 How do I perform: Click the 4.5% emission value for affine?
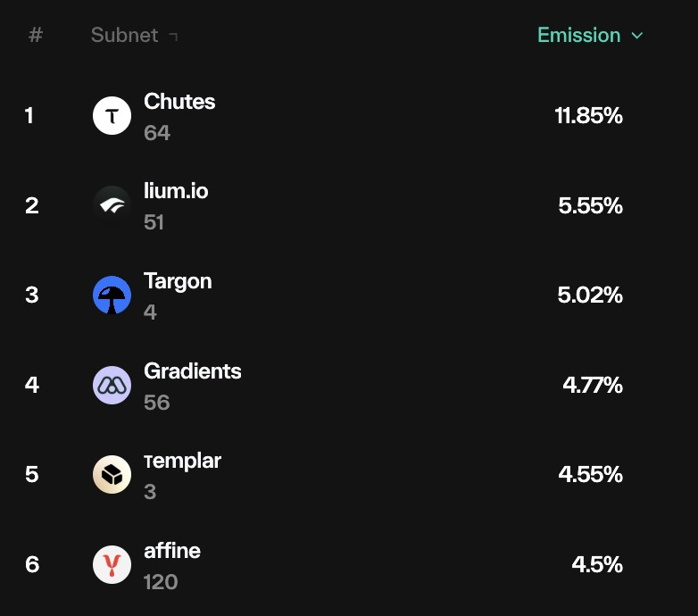click(597, 564)
